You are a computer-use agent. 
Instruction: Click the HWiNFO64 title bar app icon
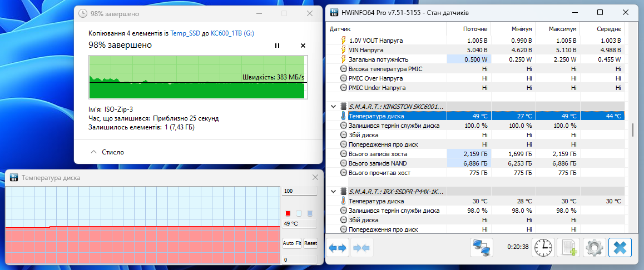(335, 12)
